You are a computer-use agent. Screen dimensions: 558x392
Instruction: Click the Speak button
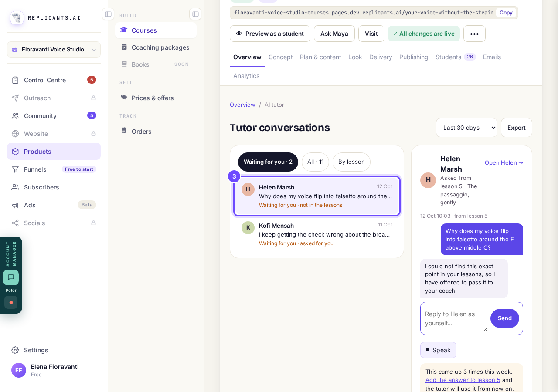438,350
